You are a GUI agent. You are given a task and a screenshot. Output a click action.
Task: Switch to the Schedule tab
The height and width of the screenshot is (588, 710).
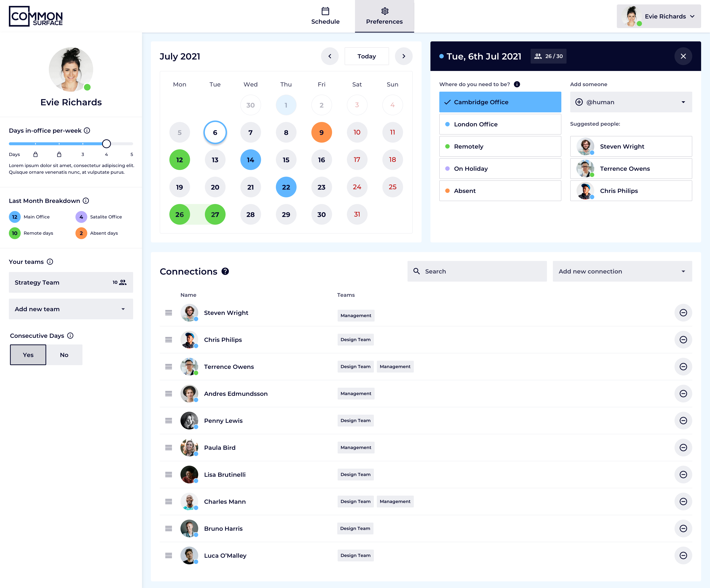pos(325,16)
